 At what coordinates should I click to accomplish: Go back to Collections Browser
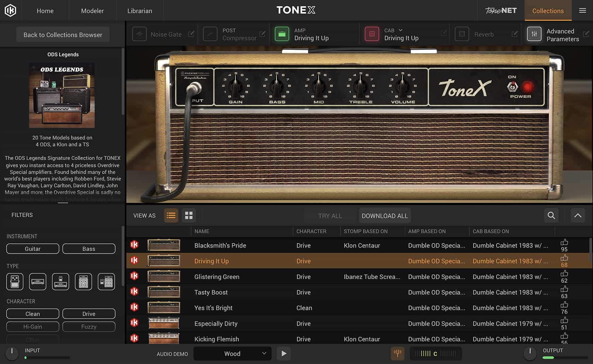coord(63,35)
